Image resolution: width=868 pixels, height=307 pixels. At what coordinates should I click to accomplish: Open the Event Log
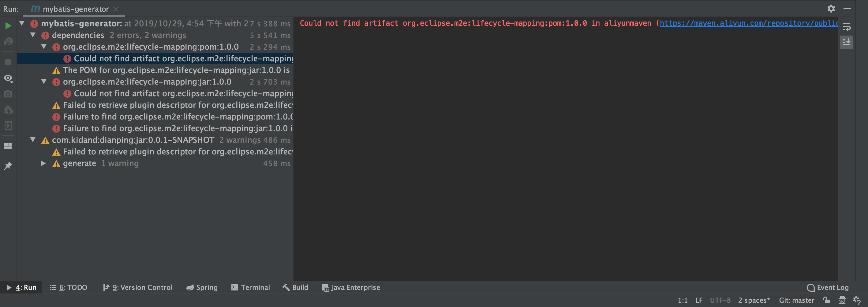pyautogui.click(x=828, y=287)
